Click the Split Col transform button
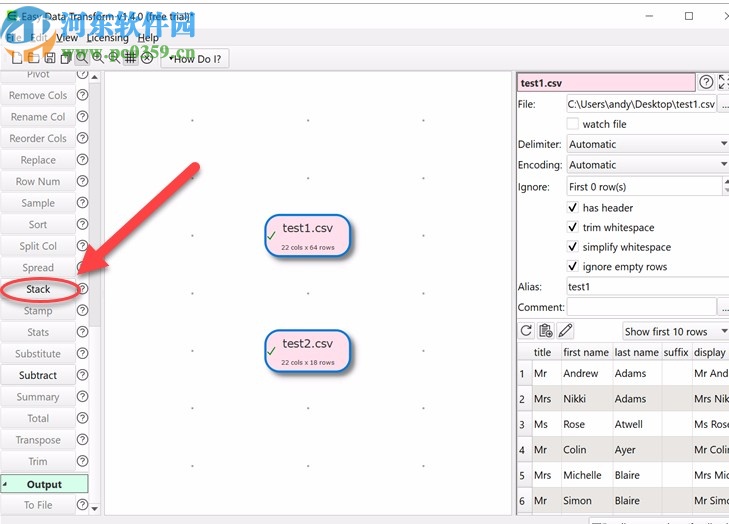 click(38, 245)
